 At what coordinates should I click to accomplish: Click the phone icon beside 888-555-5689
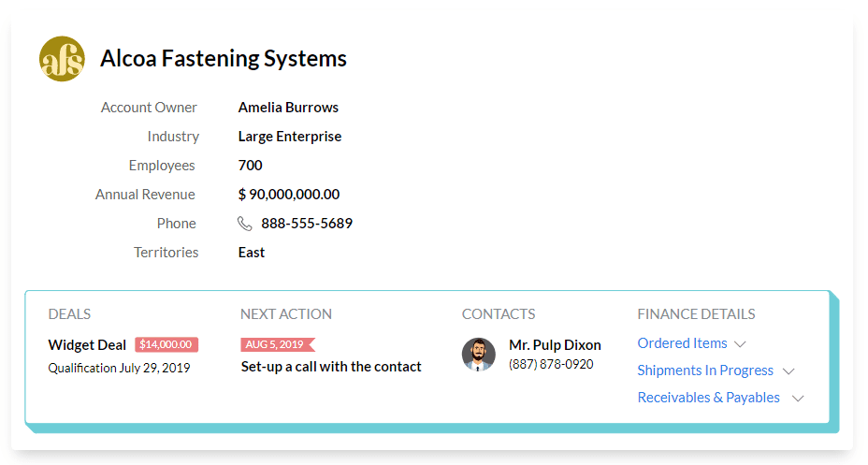(245, 224)
